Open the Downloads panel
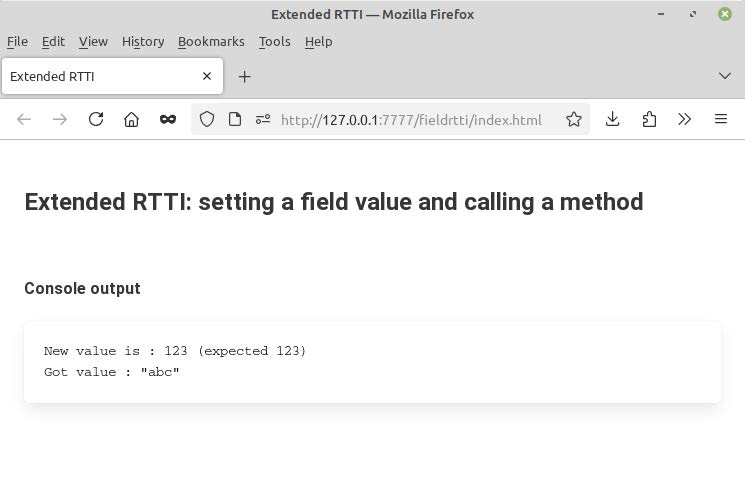This screenshot has width=745, height=484. pyautogui.click(x=613, y=120)
